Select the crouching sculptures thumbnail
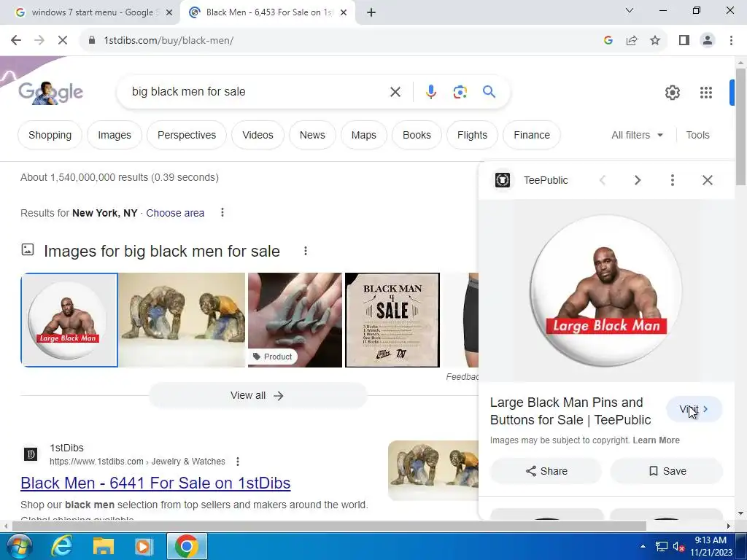The height and width of the screenshot is (560, 747). pos(182,320)
